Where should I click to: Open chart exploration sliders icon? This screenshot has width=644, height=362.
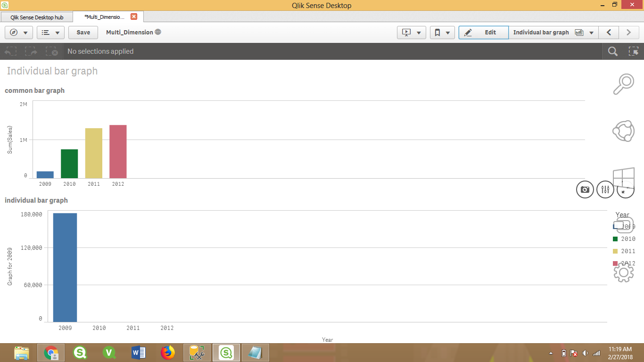(x=605, y=189)
